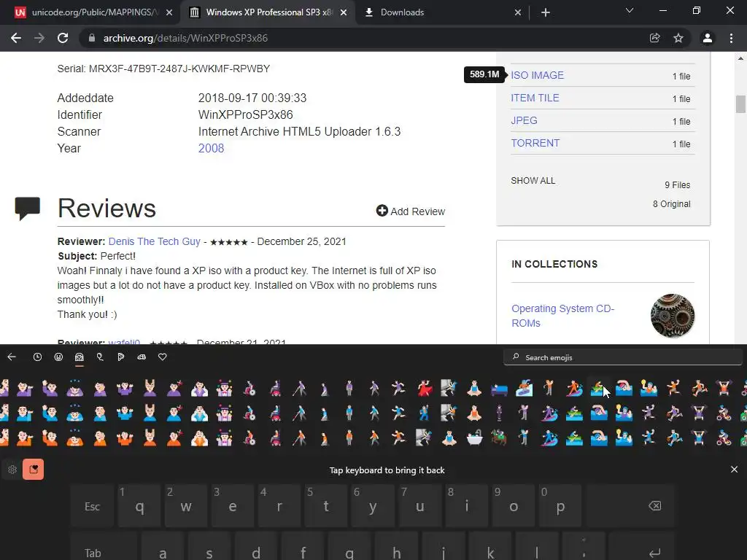
Task: Choose the purple-shirt person with white cane emoji
Action: point(300,389)
